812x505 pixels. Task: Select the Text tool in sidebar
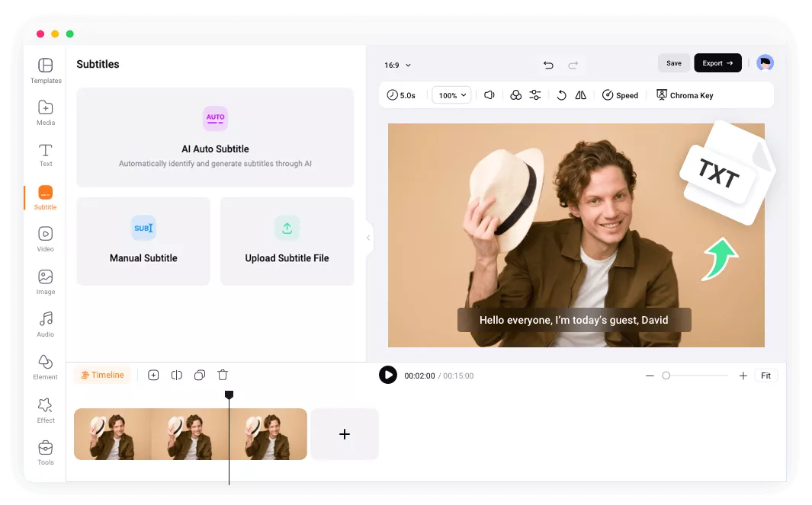coord(46,154)
